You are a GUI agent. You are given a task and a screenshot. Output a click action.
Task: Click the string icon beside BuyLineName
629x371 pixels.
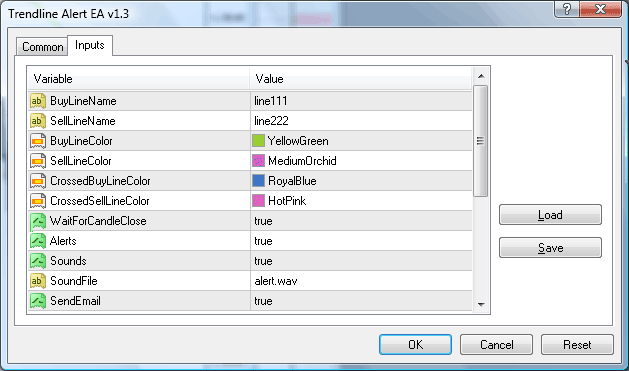[38, 101]
